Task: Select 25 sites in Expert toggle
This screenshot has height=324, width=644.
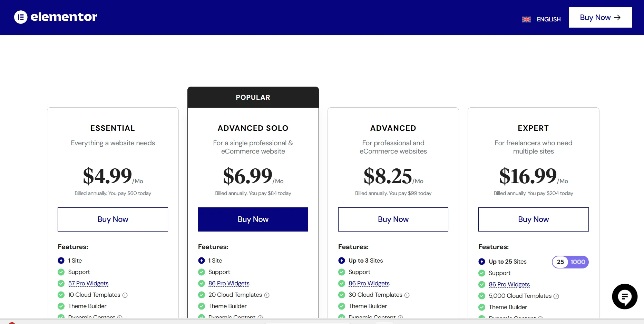Action: pos(560,262)
